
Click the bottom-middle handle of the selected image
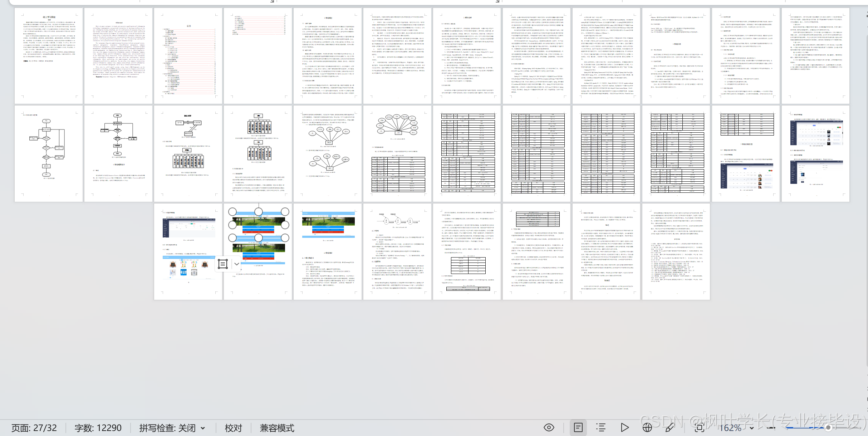coord(259,237)
